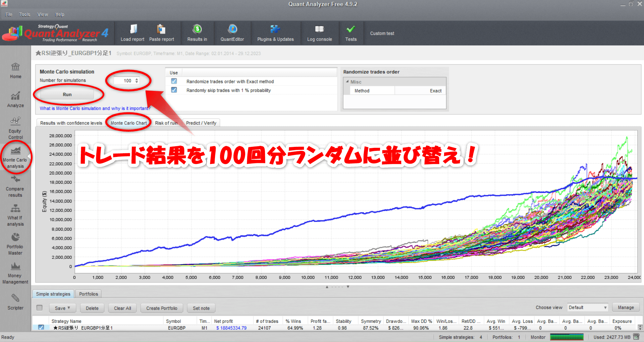This screenshot has height=342, width=644.
Task: Click Run to start the simulation
Action: point(67,95)
